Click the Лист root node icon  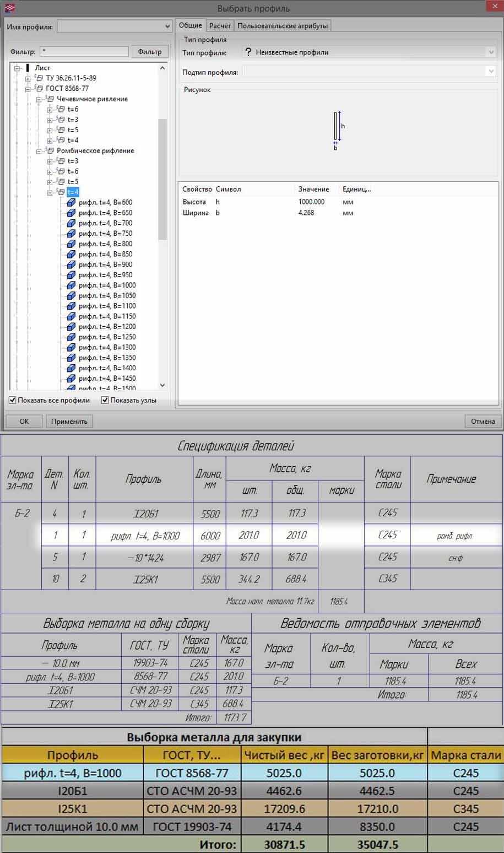click(28, 68)
